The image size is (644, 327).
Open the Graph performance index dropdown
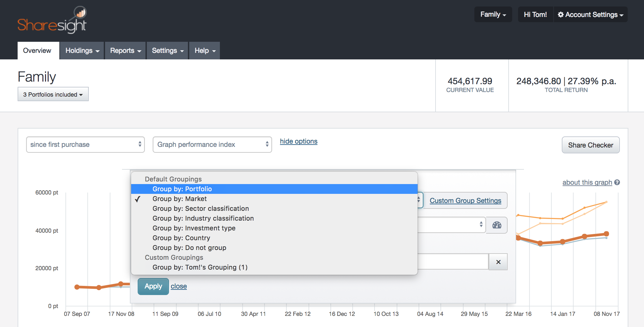212,145
